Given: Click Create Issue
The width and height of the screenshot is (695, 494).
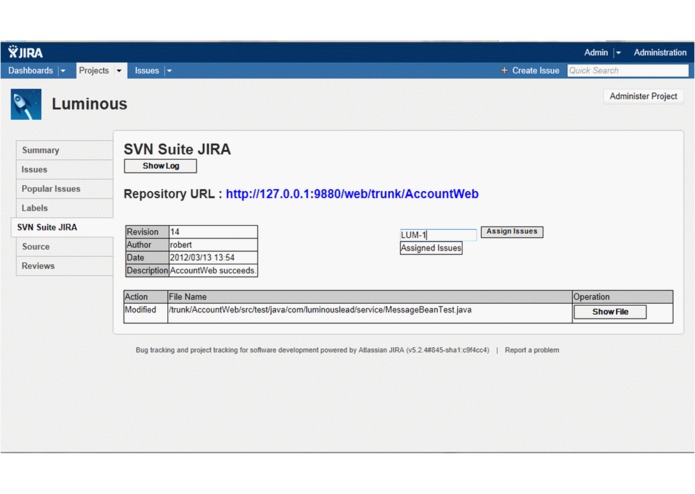Looking at the screenshot, I should [x=535, y=70].
